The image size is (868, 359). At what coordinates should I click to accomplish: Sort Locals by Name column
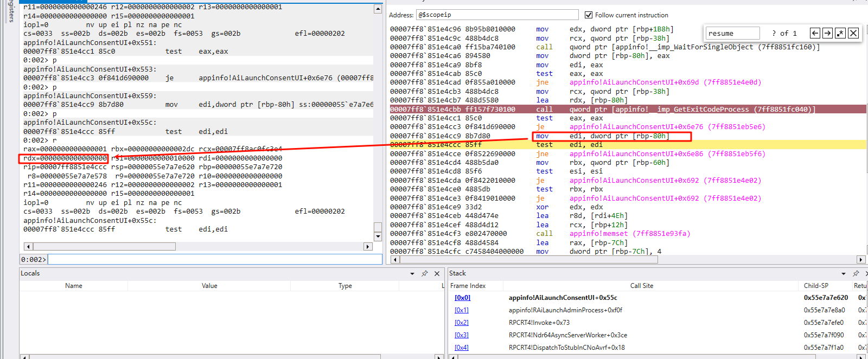[x=74, y=286]
